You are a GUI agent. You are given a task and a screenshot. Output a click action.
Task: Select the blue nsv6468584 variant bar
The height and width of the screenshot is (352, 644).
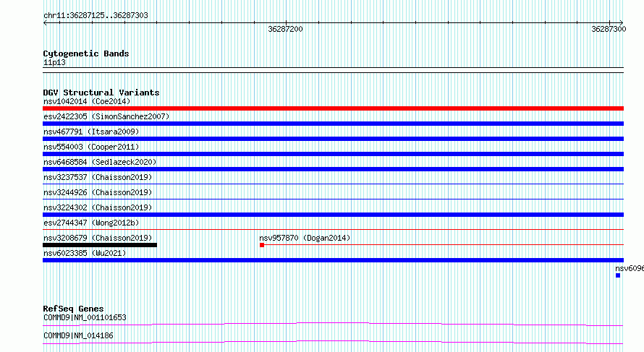click(333, 169)
